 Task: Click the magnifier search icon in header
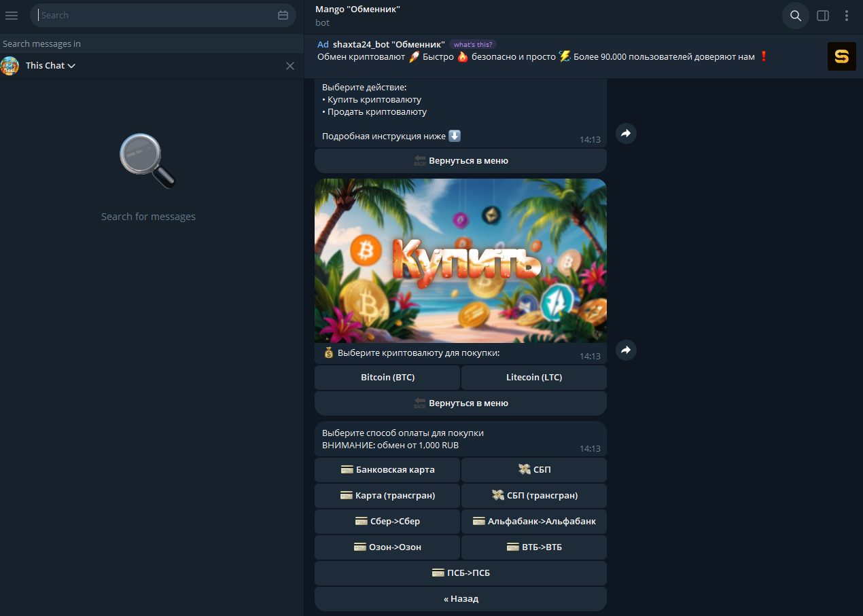[796, 16]
